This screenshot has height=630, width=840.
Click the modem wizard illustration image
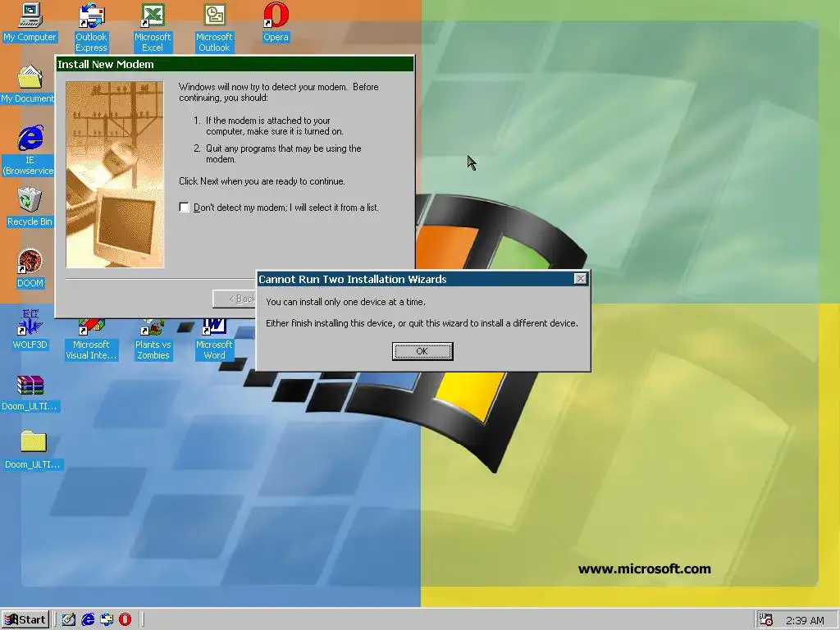(x=115, y=175)
